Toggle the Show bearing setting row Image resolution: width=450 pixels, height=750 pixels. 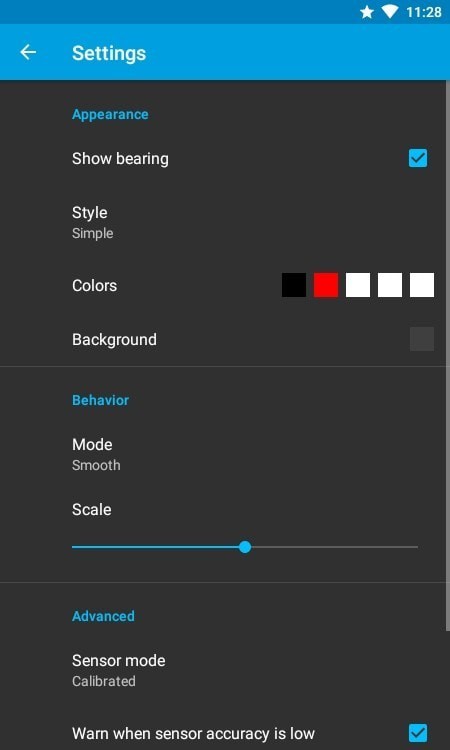click(225, 158)
